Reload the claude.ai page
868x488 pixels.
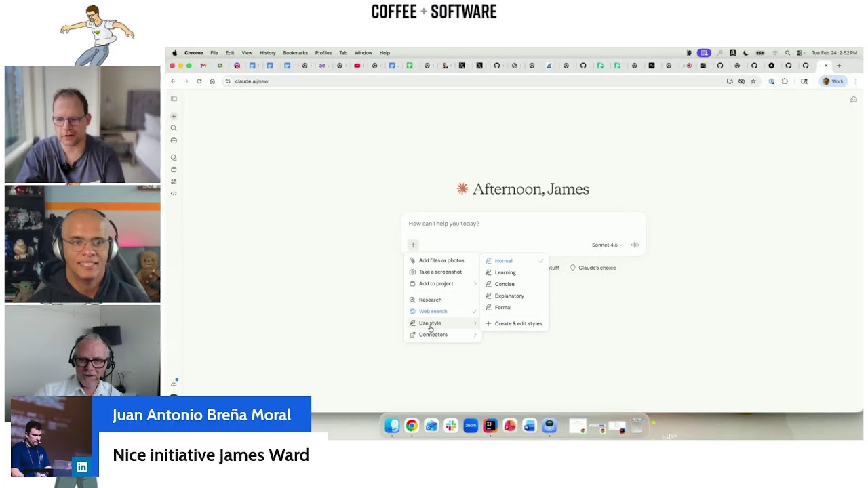[x=199, y=81]
